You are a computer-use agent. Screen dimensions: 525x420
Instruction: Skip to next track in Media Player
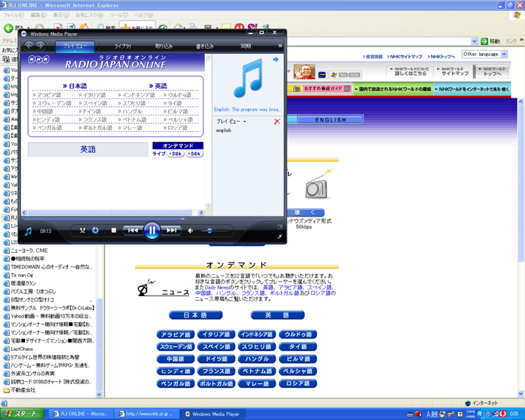pos(171,230)
